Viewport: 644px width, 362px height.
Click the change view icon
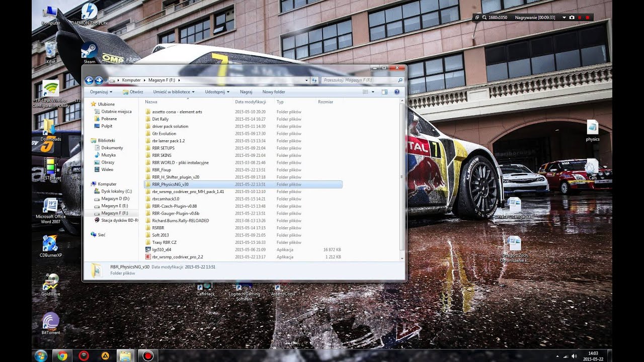click(366, 92)
